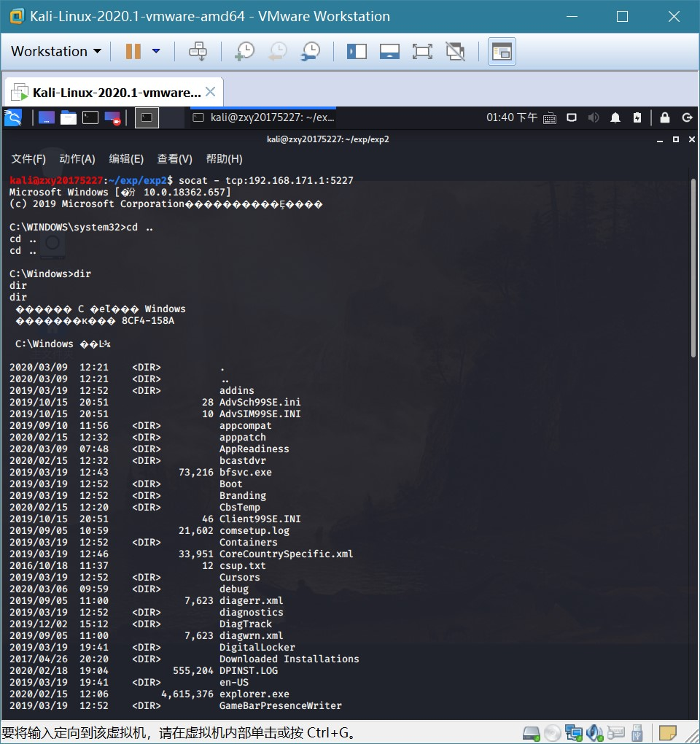Open the 帮助(H) menu
Viewport: 700px width, 744px height.
pyautogui.click(x=225, y=159)
